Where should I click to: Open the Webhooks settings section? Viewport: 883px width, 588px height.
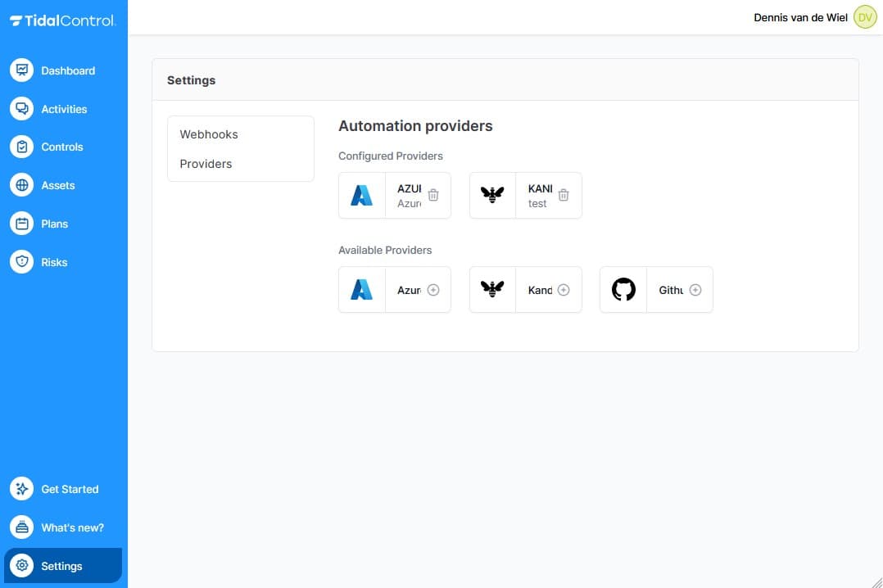208,134
